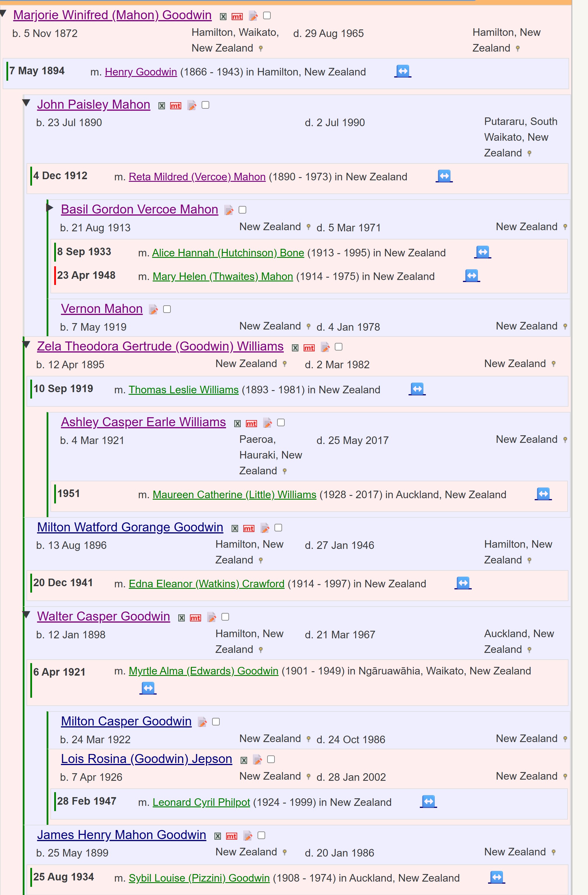Click the marriage date "7 May 1894"
The height and width of the screenshot is (895, 588).
37,71
